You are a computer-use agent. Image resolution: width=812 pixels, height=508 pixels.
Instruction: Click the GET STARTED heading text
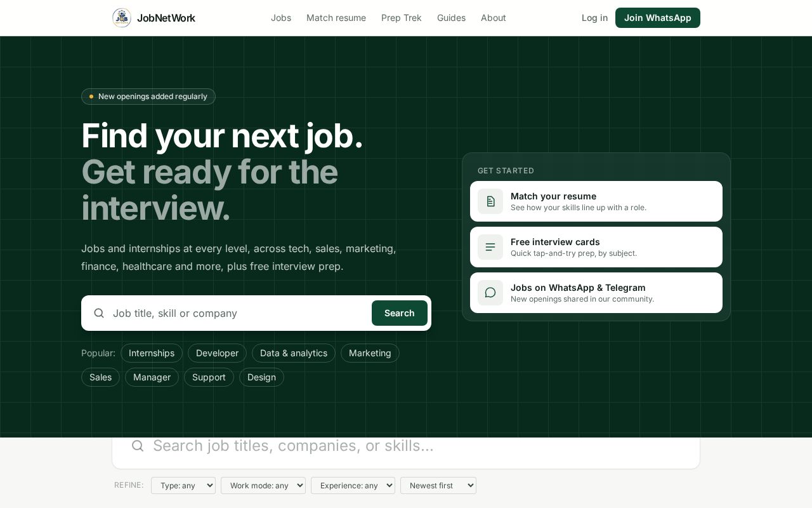[x=506, y=171]
